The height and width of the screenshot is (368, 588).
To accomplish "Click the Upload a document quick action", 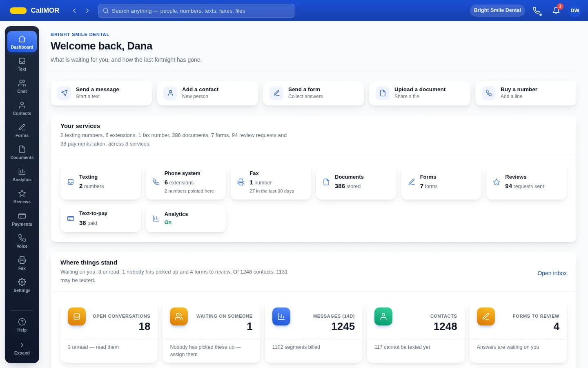I will click(x=420, y=93).
